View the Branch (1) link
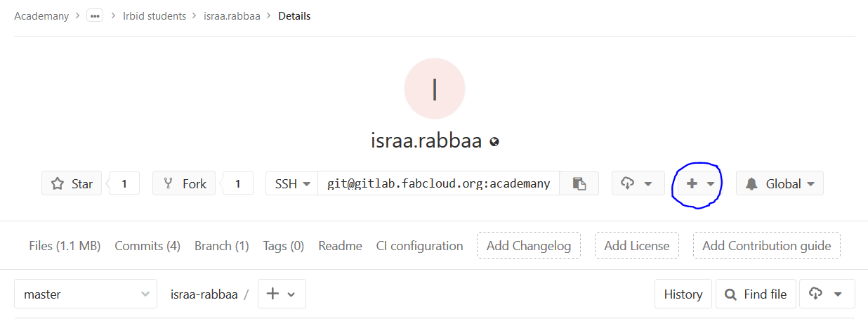This screenshot has height=319, width=868. point(222,245)
